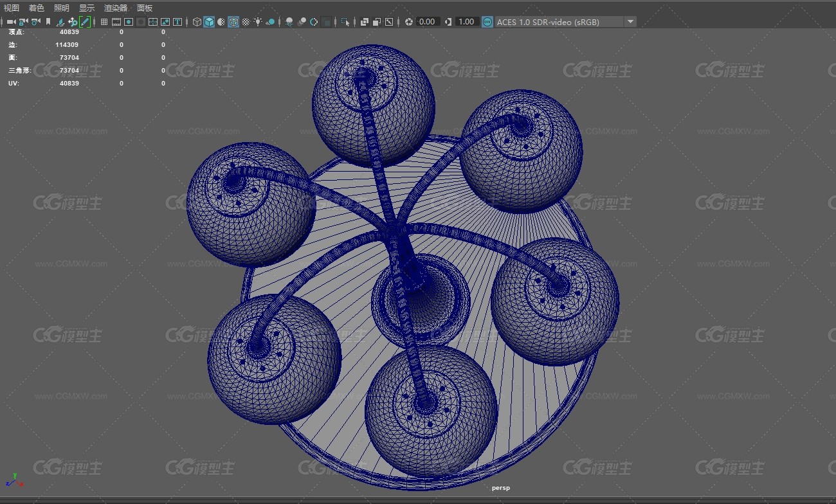Click the camera Bookmarks icon
The height and width of the screenshot is (504, 836).
[x=48, y=22]
